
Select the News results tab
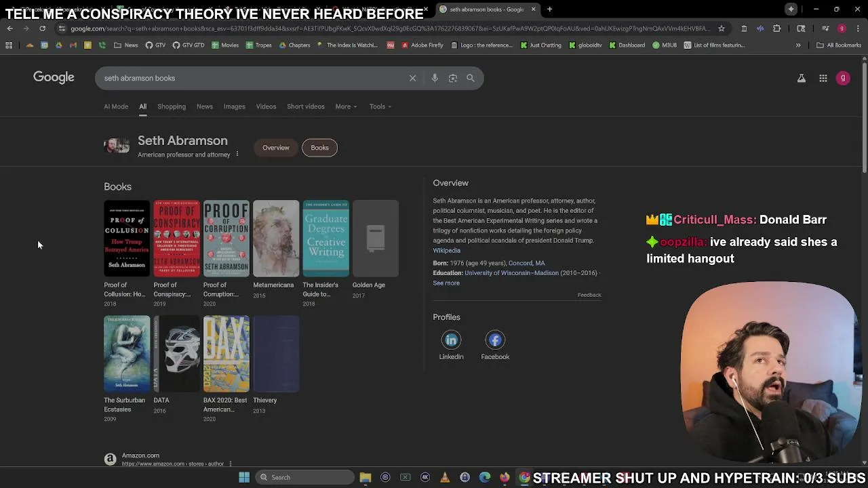pos(205,106)
